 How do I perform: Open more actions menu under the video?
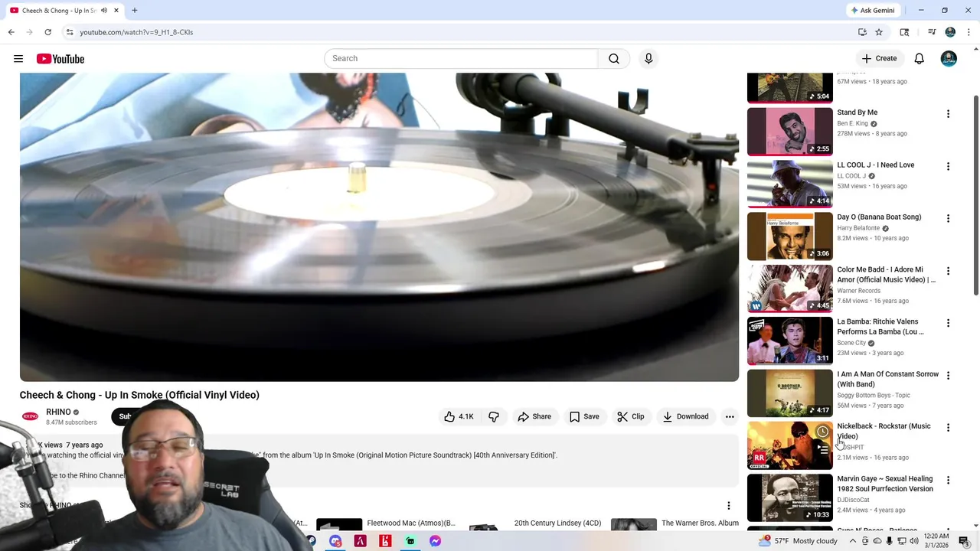730,416
